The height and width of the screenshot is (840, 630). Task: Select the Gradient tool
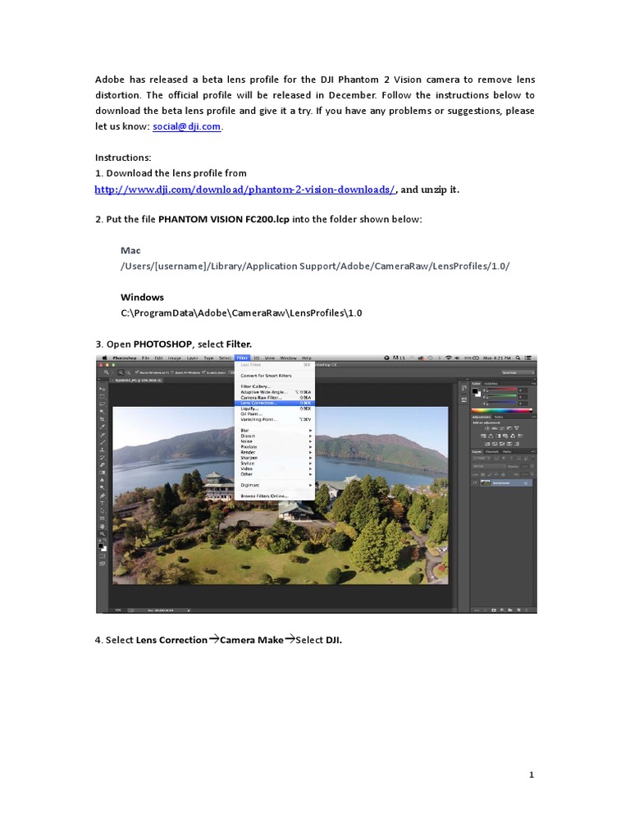(x=103, y=472)
